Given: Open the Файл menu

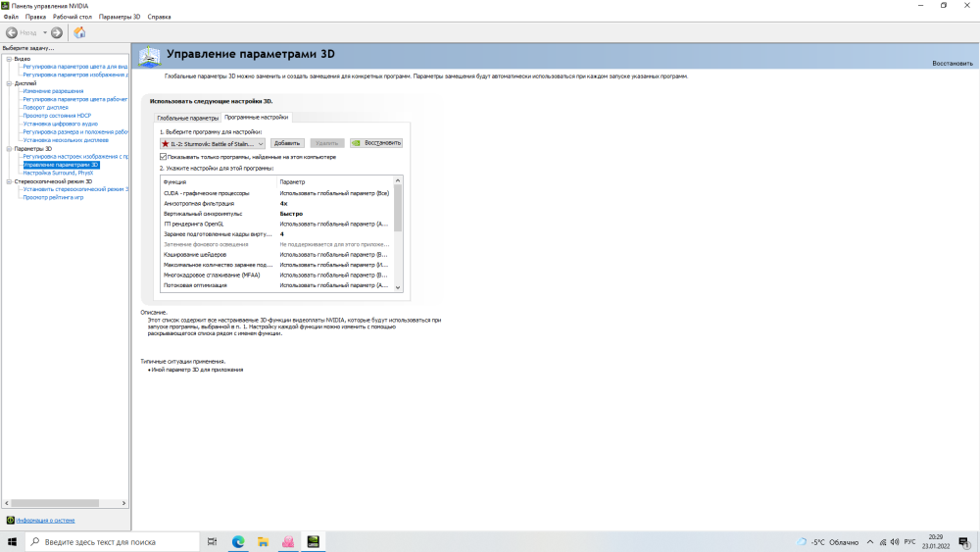Looking at the screenshot, I should point(11,17).
